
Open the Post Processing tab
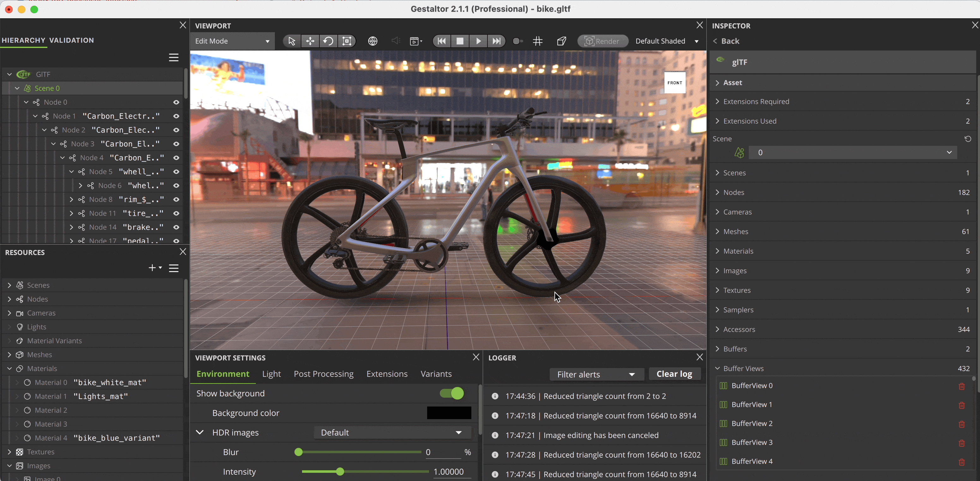(x=324, y=374)
